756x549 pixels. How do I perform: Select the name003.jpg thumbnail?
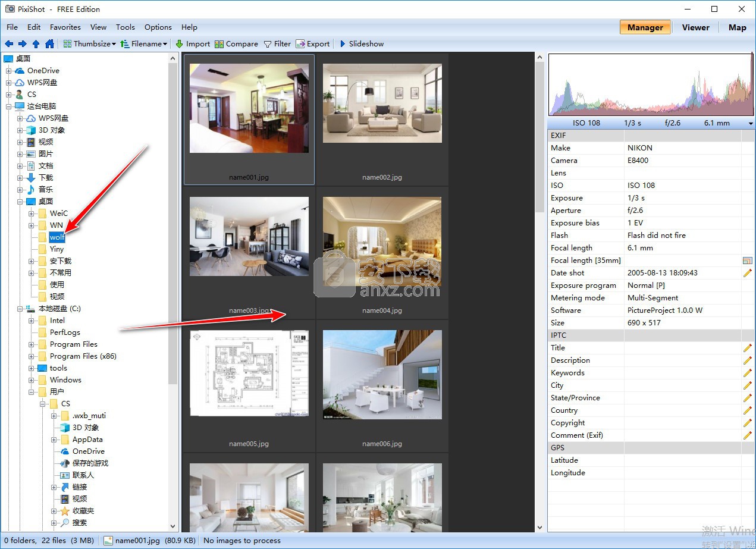[x=249, y=237]
